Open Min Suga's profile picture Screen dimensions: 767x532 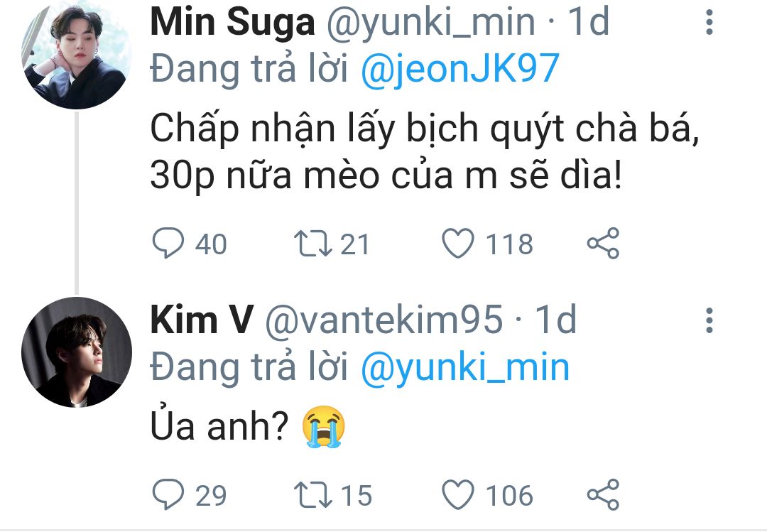(x=77, y=54)
